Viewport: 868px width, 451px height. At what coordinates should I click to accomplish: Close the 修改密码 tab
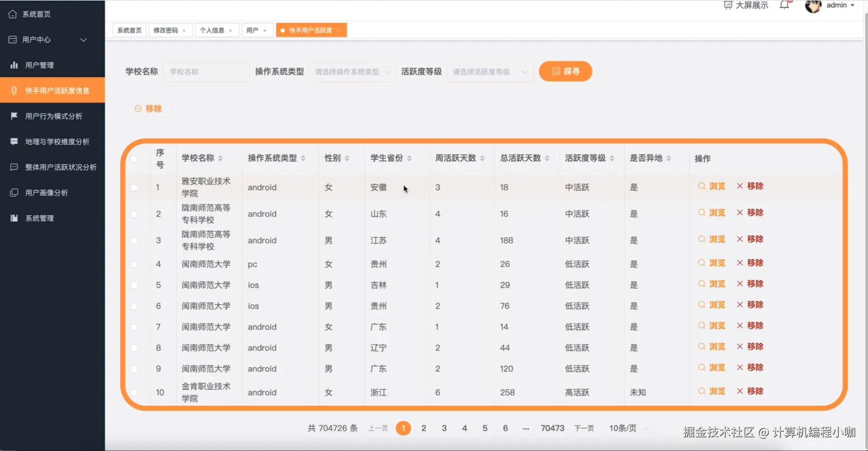point(184,31)
